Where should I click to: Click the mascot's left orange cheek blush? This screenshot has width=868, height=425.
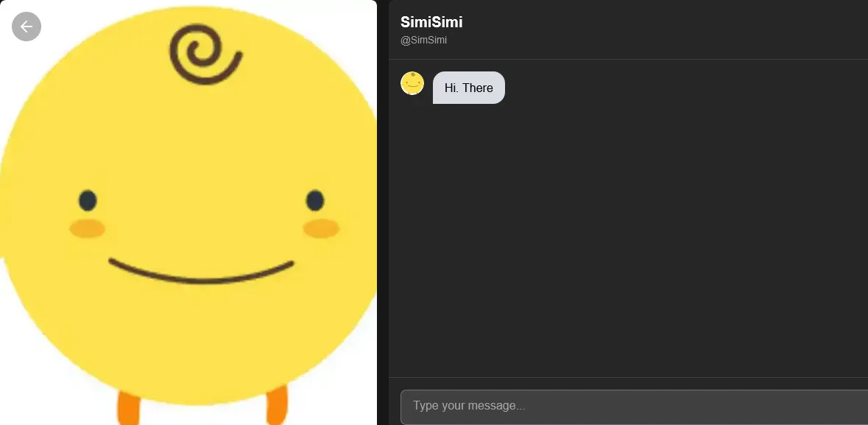point(88,228)
